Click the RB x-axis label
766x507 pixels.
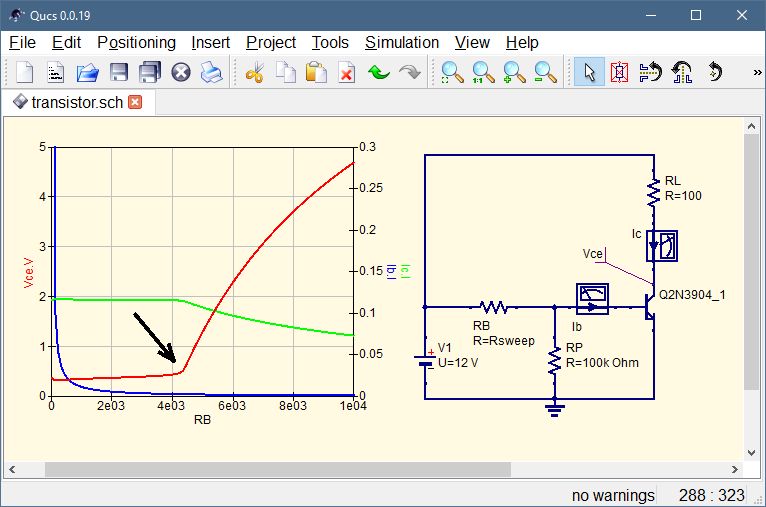coord(202,420)
